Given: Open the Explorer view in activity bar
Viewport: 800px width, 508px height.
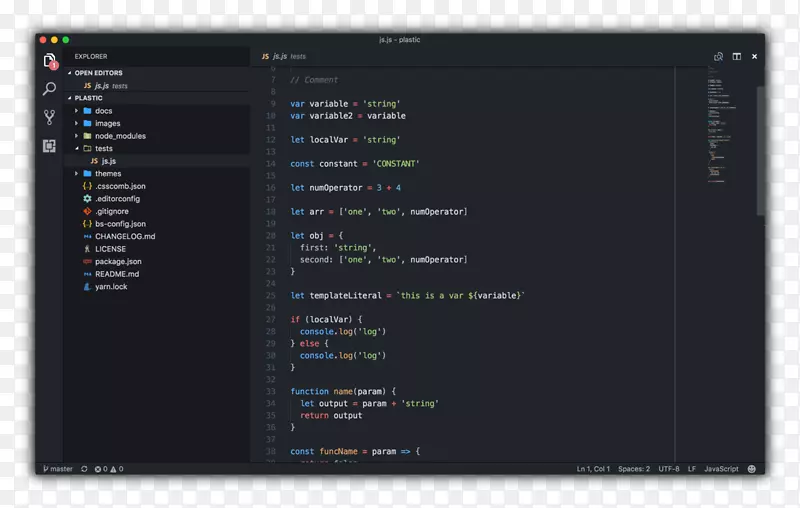Looking at the screenshot, I should pyautogui.click(x=49, y=61).
